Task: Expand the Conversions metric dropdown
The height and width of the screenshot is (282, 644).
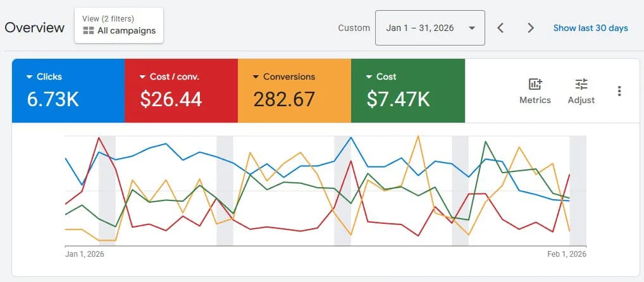Action: click(x=256, y=77)
